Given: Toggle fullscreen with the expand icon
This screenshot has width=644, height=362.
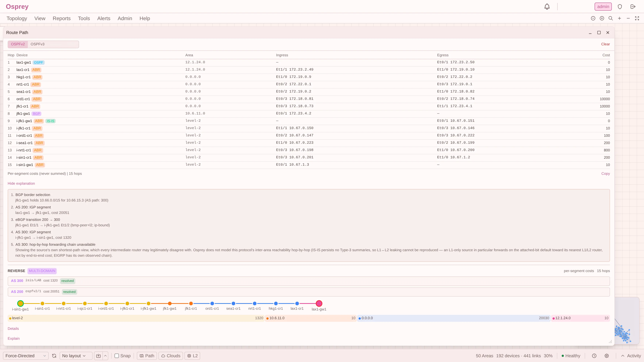Looking at the screenshot, I should click(x=637, y=18).
